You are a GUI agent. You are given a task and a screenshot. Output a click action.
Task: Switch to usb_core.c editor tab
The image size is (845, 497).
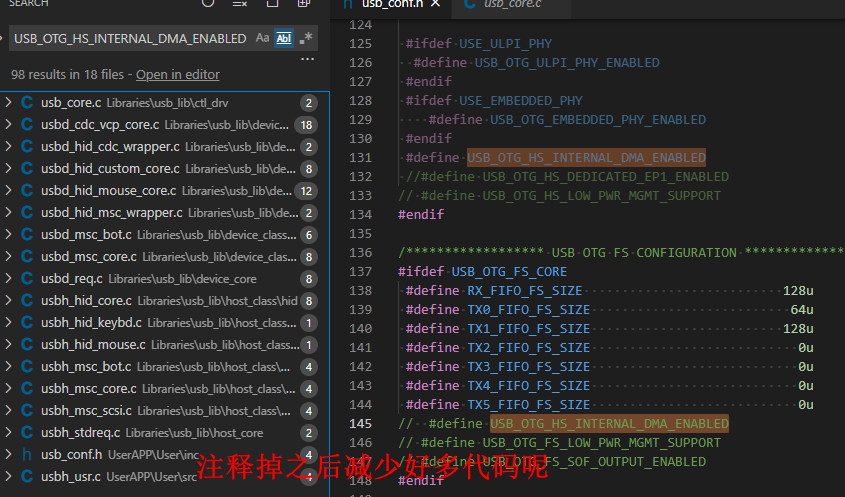click(512, 4)
